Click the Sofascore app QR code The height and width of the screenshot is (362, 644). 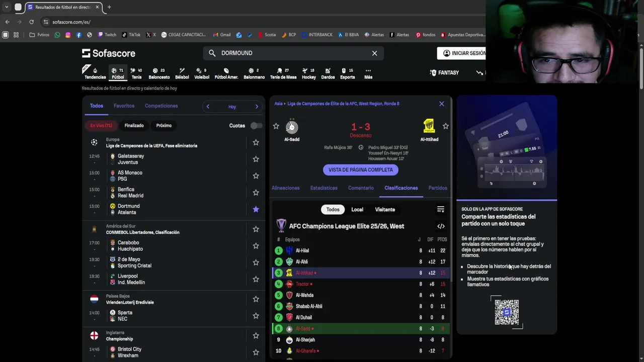(507, 312)
